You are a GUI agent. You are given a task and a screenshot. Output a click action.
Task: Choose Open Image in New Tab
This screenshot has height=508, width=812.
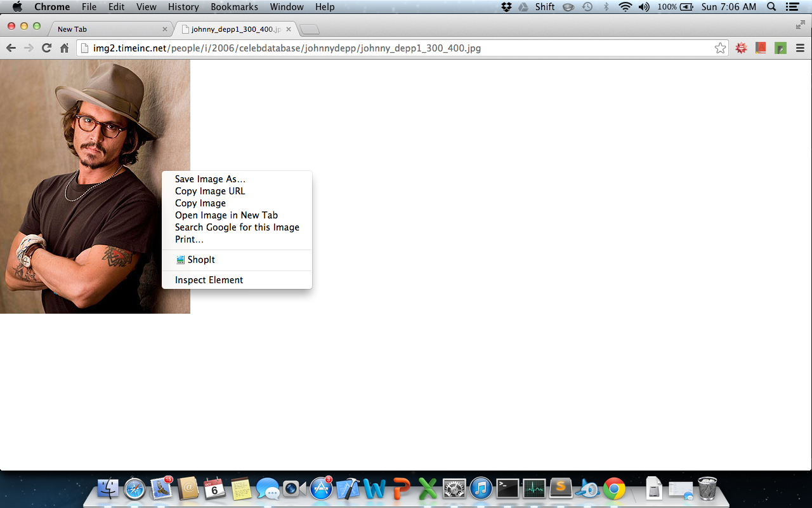click(237, 215)
